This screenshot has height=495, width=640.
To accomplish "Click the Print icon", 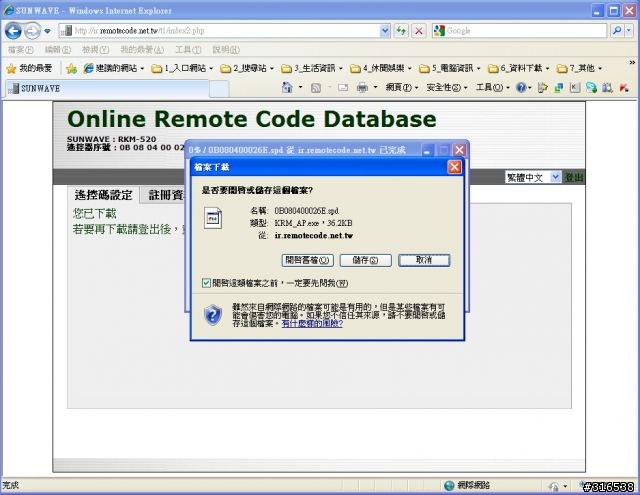I will [x=362, y=88].
